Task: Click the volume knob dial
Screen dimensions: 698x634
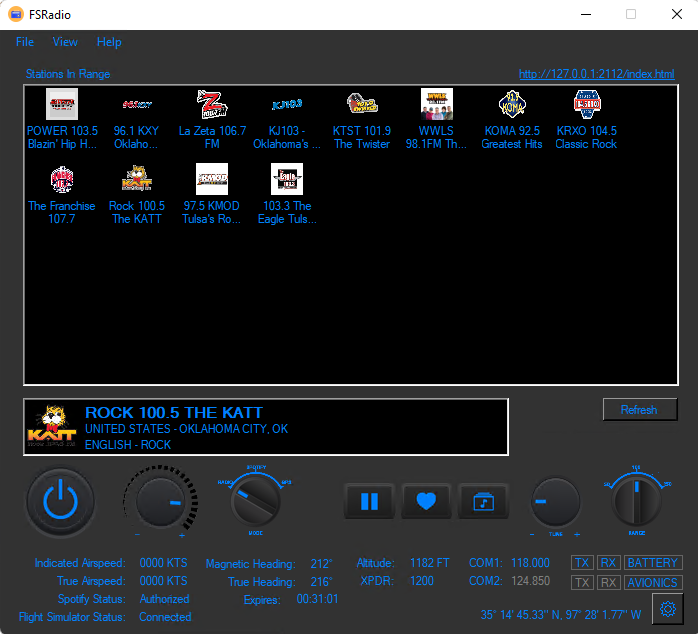Action: pos(159,501)
